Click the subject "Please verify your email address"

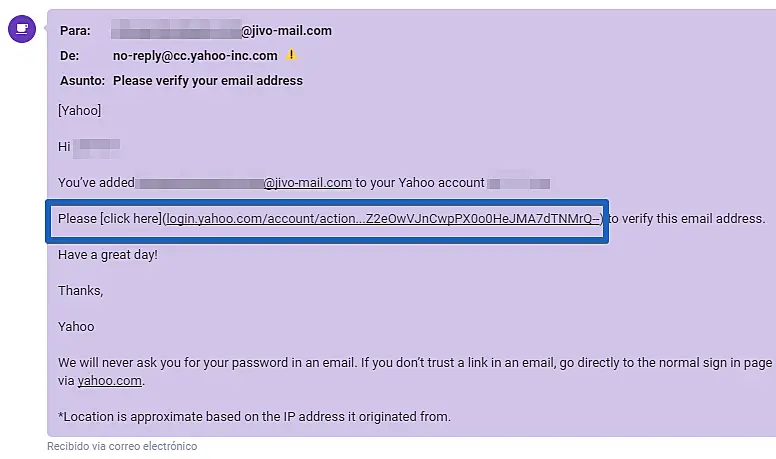tap(208, 81)
